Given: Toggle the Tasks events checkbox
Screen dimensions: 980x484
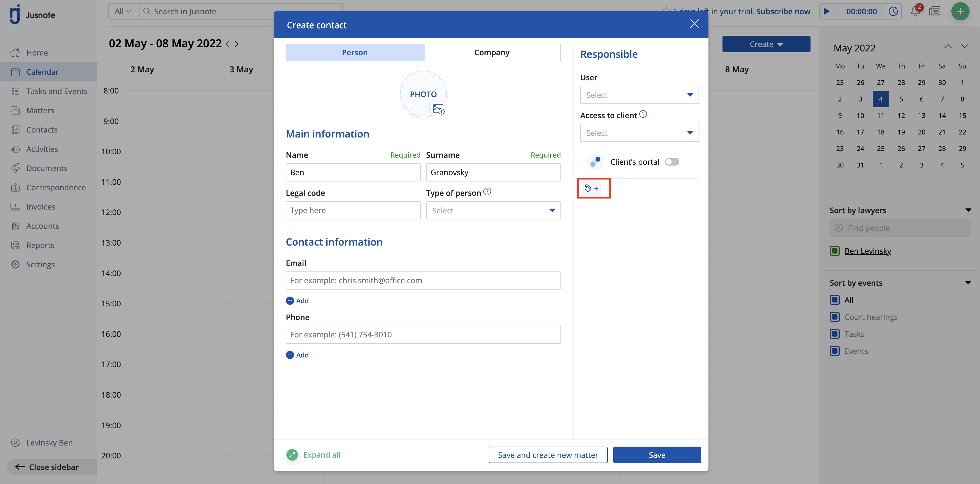Looking at the screenshot, I should (835, 334).
